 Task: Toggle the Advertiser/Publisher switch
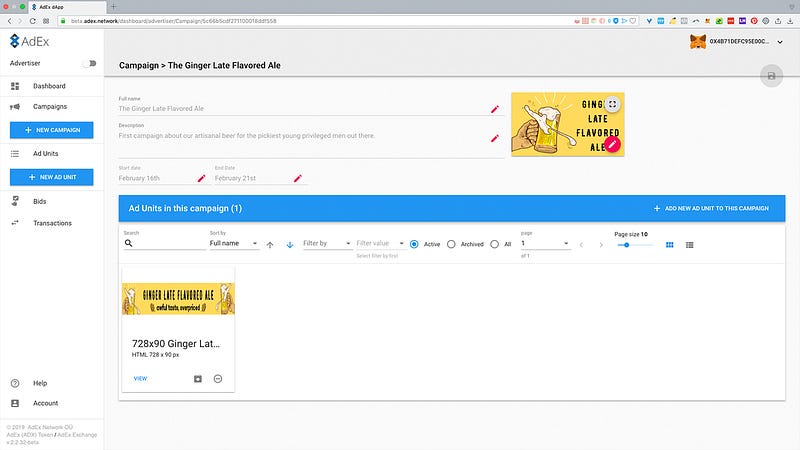[90, 63]
